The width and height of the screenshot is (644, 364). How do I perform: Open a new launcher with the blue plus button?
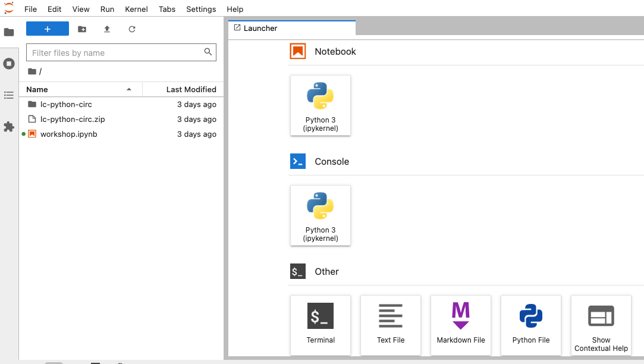tap(47, 28)
